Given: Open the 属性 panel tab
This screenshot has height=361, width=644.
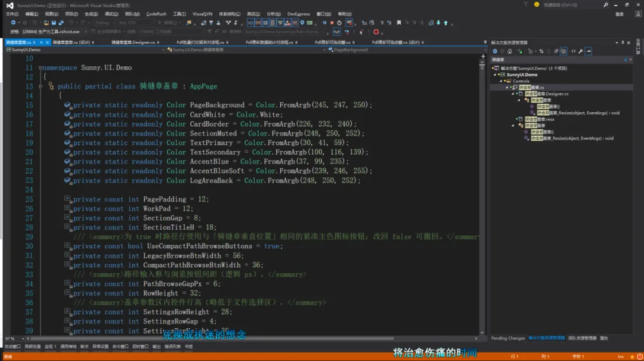Looking at the screenshot, I should tap(603, 338).
